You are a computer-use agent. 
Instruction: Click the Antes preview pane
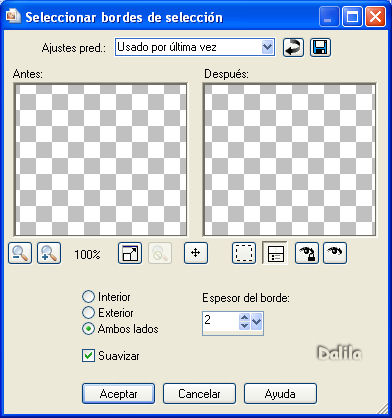(100, 160)
